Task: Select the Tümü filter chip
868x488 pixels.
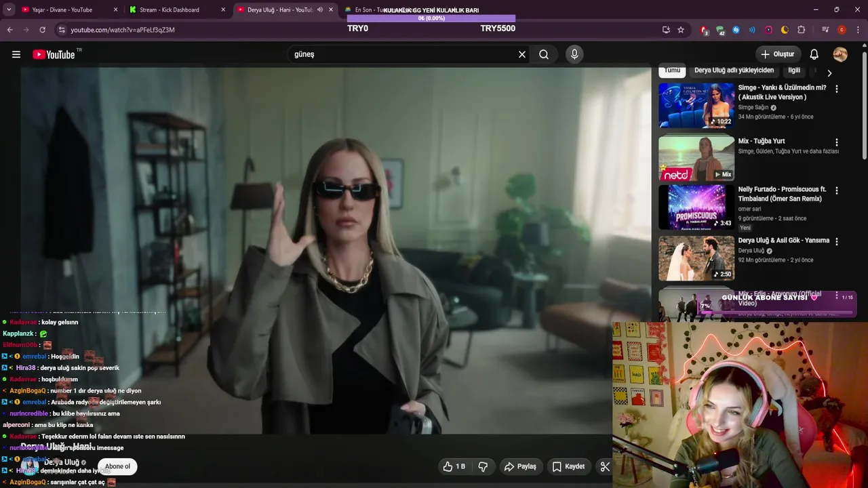Action: click(672, 70)
